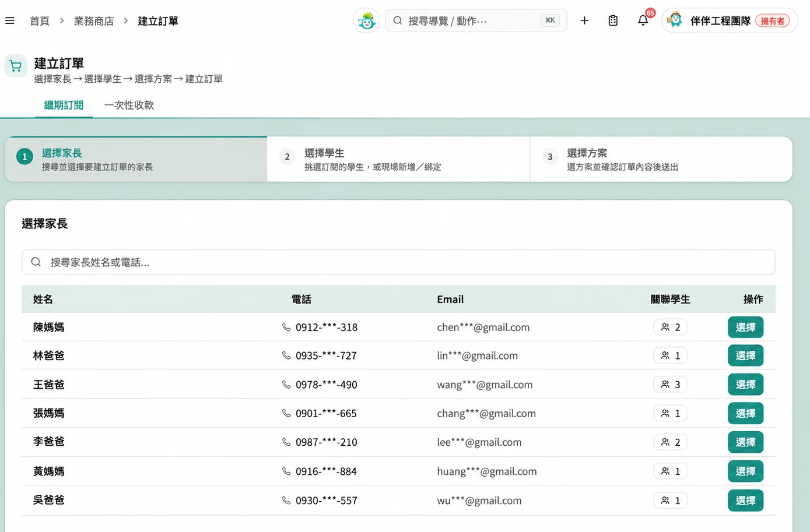
Task: Click the Email column header
Action: coord(450,300)
